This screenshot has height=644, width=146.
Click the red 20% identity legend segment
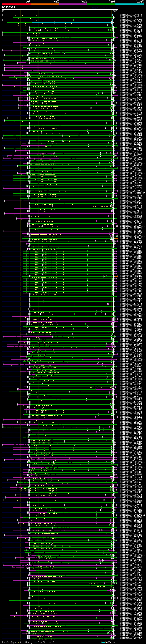[x=16, y=4]
